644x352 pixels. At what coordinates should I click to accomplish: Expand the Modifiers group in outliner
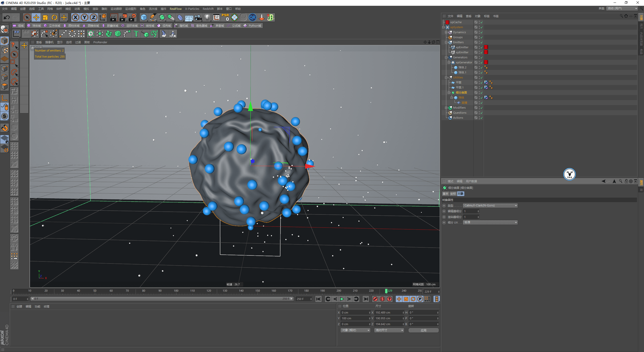446,107
